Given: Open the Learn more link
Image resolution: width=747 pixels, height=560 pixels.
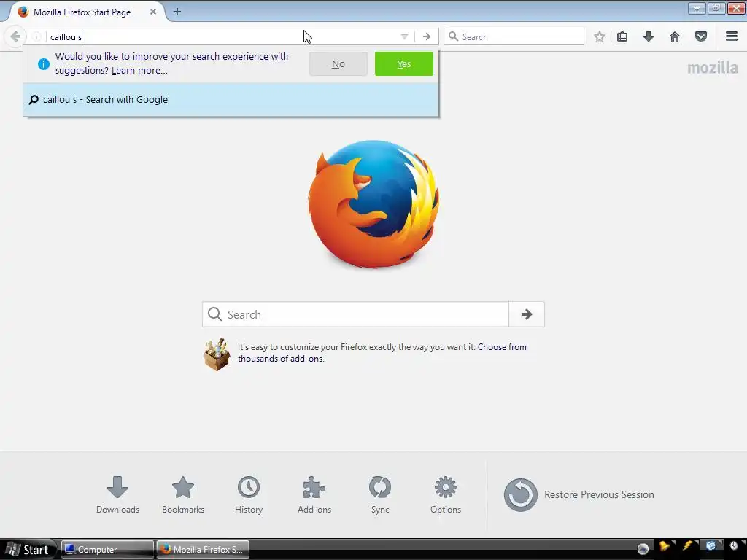Looking at the screenshot, I should [139, 71].
